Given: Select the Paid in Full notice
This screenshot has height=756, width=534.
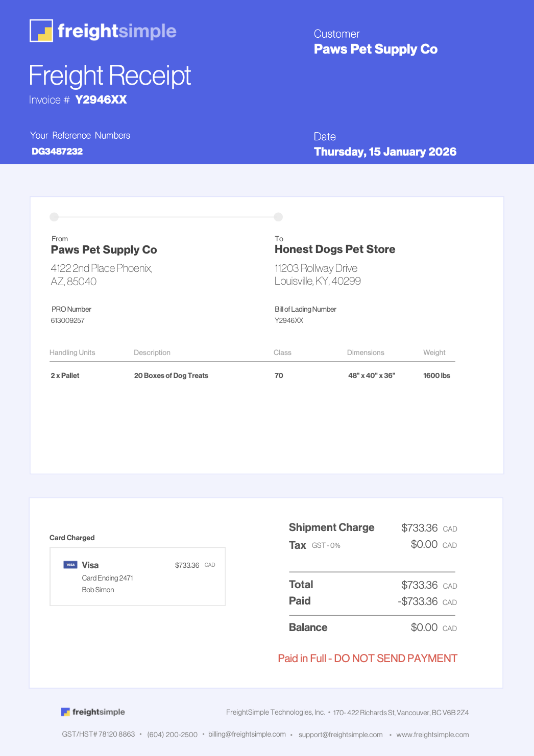Looking at the screenshot, I should 367,658.
